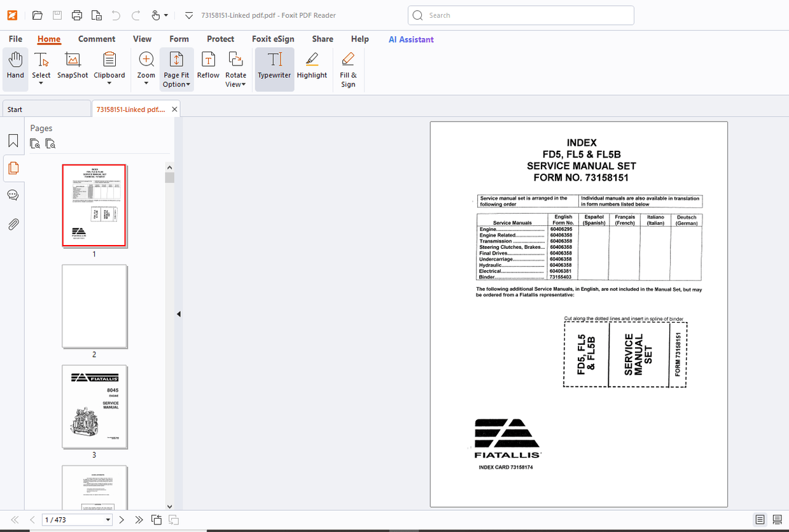
Task: Enable Reflow view
Action: (207, 68)
